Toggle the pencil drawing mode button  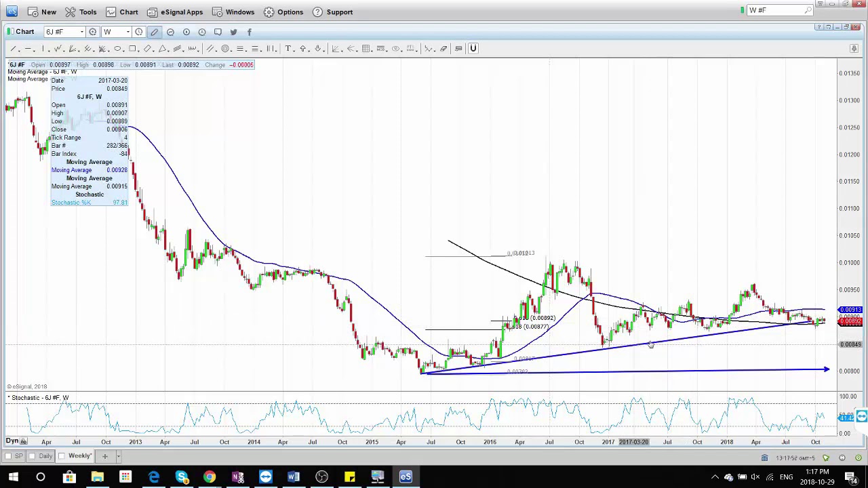tap(155, 32)
